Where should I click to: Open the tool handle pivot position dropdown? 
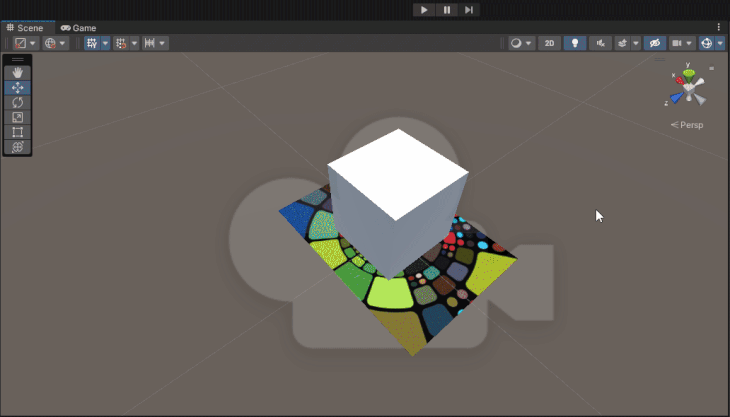pos(26,43)
